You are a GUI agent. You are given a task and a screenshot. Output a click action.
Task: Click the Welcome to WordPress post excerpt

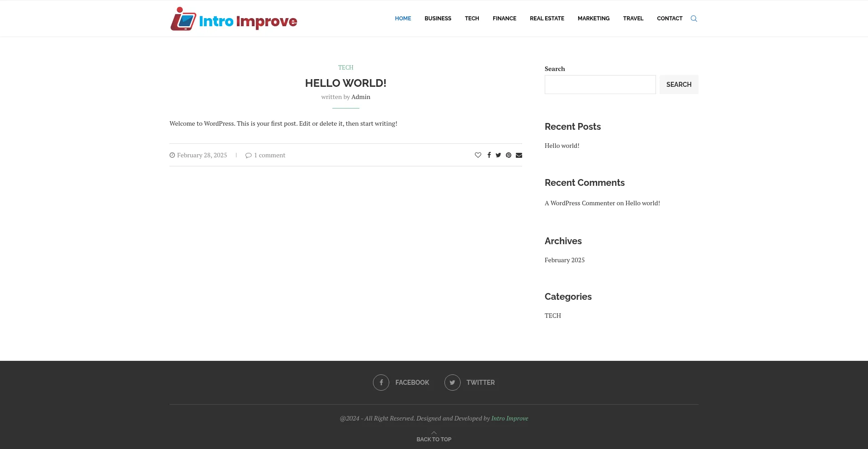283,123
